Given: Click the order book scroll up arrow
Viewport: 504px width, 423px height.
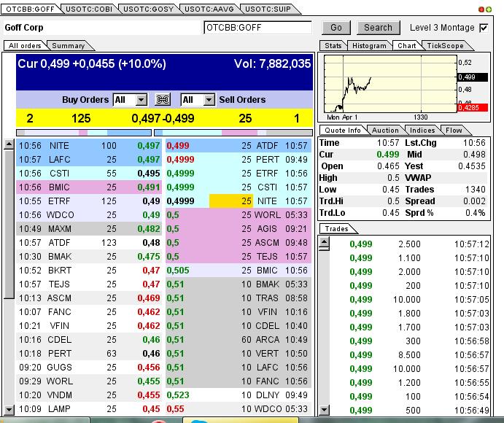Looking at the screenshot, I should click(9, 144).
